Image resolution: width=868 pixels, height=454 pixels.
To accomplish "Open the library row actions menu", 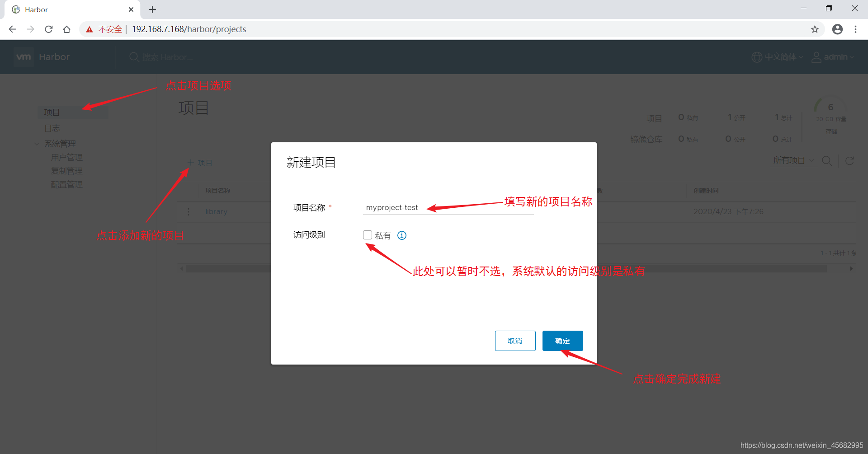I will pos(189,211).
